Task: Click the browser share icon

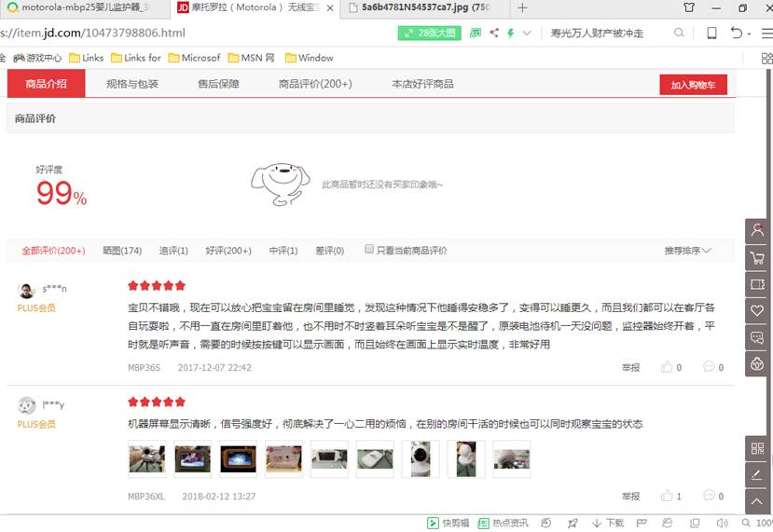Action: click(493, 34)
